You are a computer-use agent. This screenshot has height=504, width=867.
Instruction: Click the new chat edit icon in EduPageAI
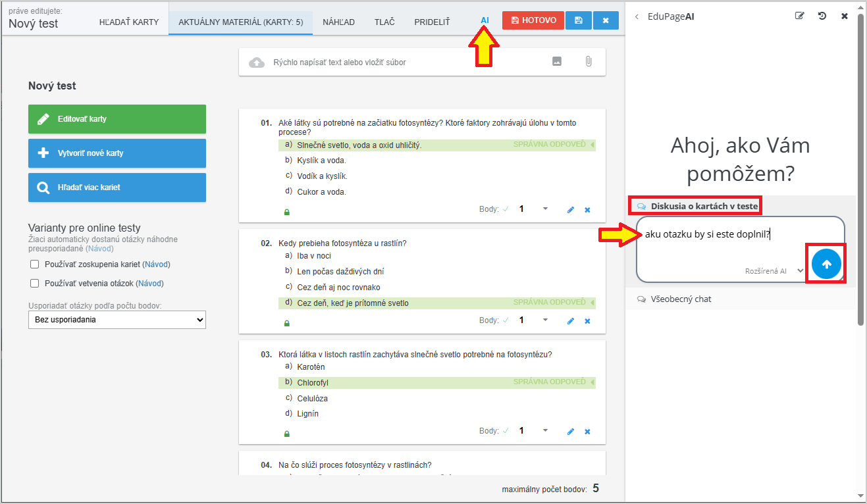[799, 16]
